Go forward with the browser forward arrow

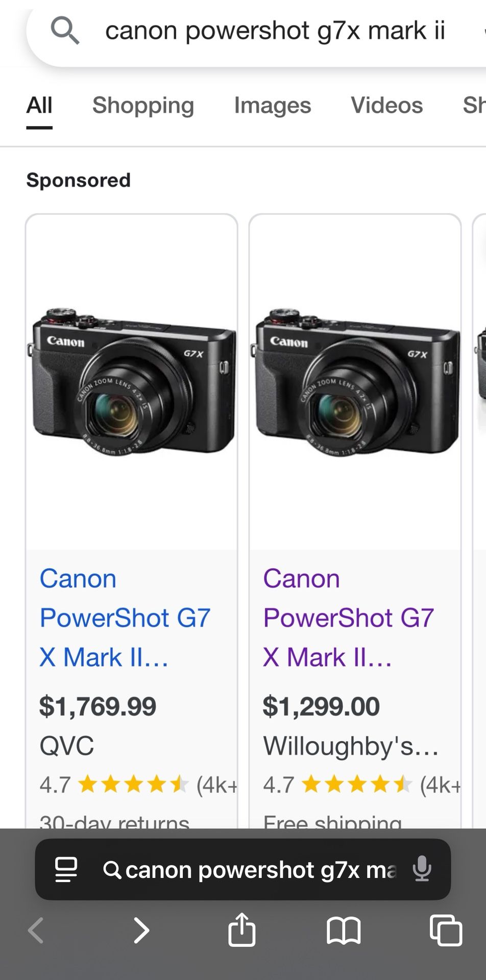click(x=141, y=930)
